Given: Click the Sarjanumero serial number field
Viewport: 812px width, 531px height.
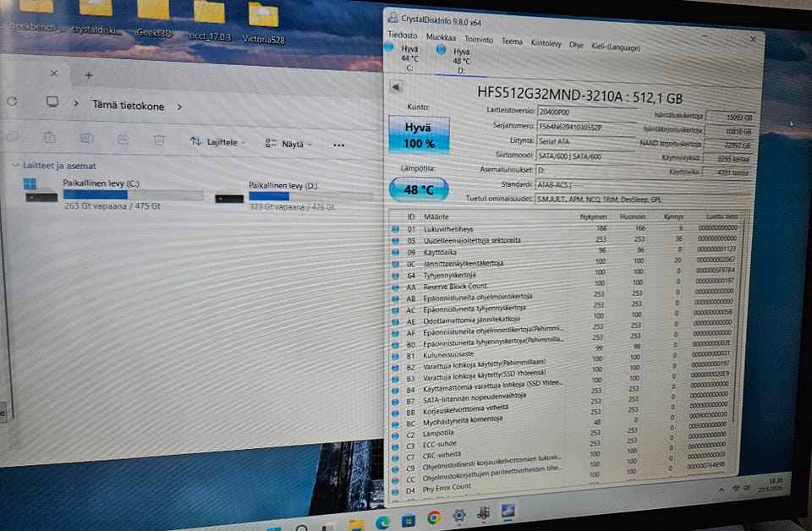Looking at the screenshot, I should (x=586, y=127).
